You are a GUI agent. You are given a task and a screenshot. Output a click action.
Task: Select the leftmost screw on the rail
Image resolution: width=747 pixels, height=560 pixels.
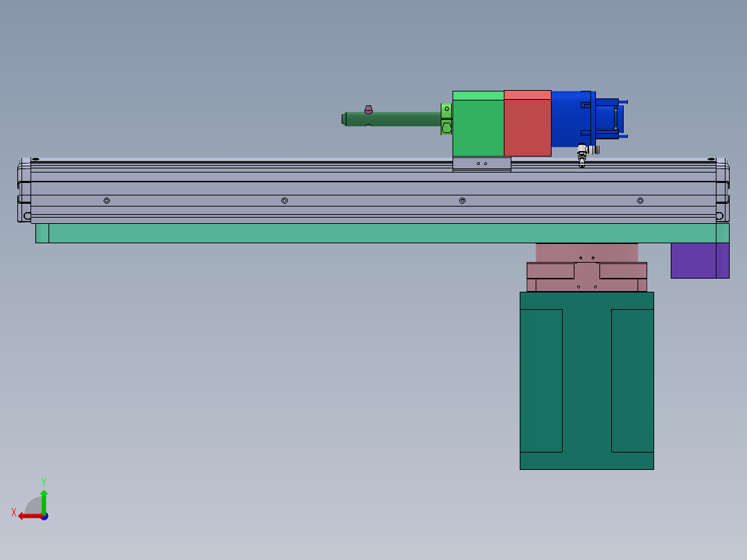[x=107, y=201]
